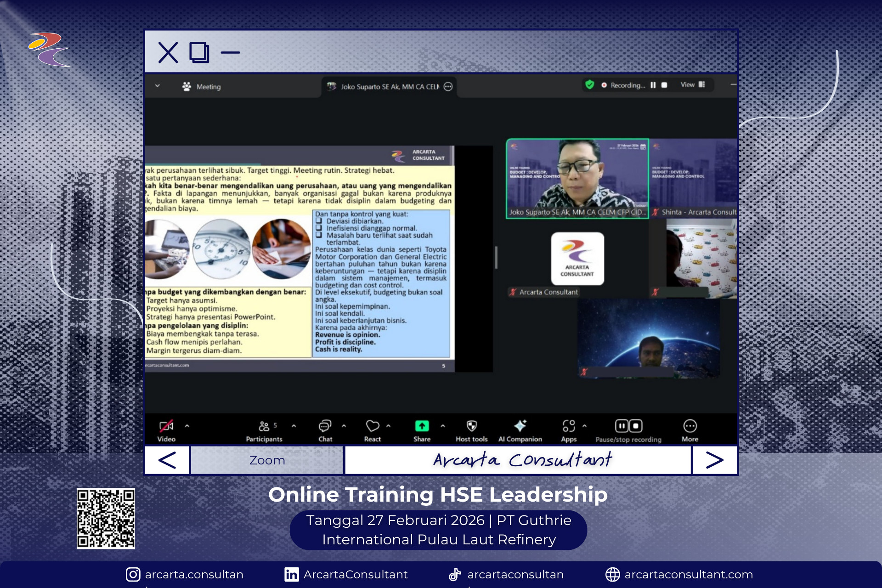Toggle the Video camera on
Image resolution: width=882 pixels, height=588 pixels.
[x=166, y=426]
